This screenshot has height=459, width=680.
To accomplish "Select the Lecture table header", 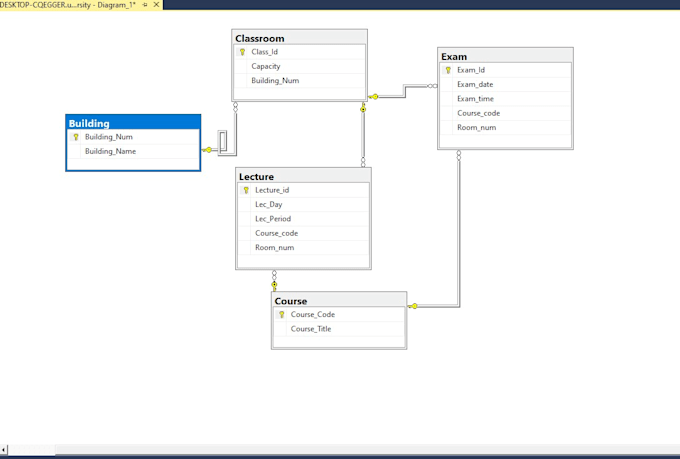I will pos(303,176).
